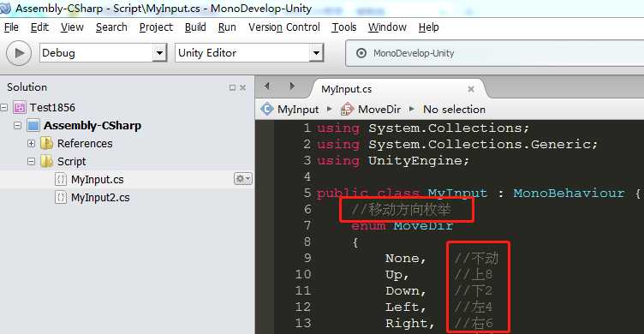Screen dimensions: 644x334
Task: Click the 'Right,' enum entry
Action: click(410, 324)
